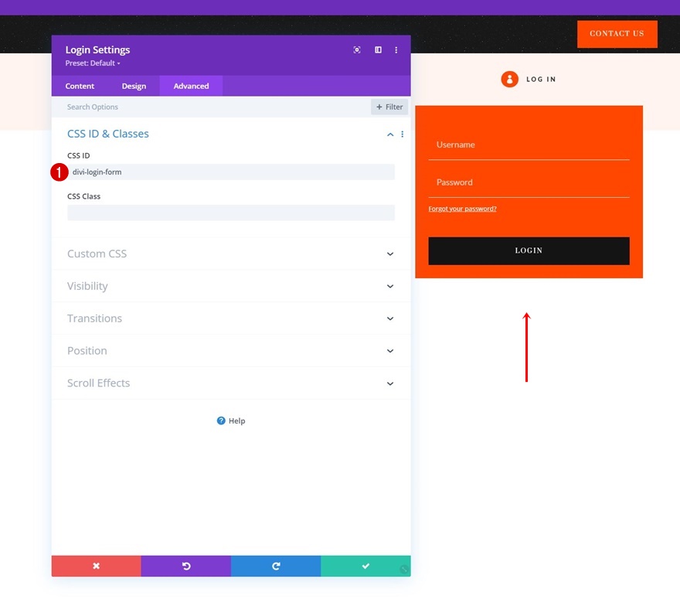Click the Login Settings title
680x616 pixels.
tap(97, 50)
